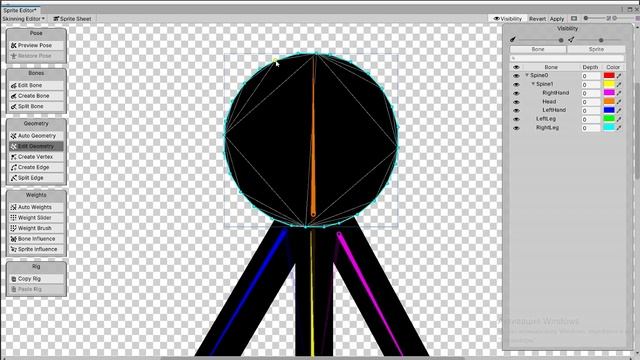Viewport: 640px width, 360px height.
Task: Pick color with LeftHand eyedropper
Action: coord(619,110)
